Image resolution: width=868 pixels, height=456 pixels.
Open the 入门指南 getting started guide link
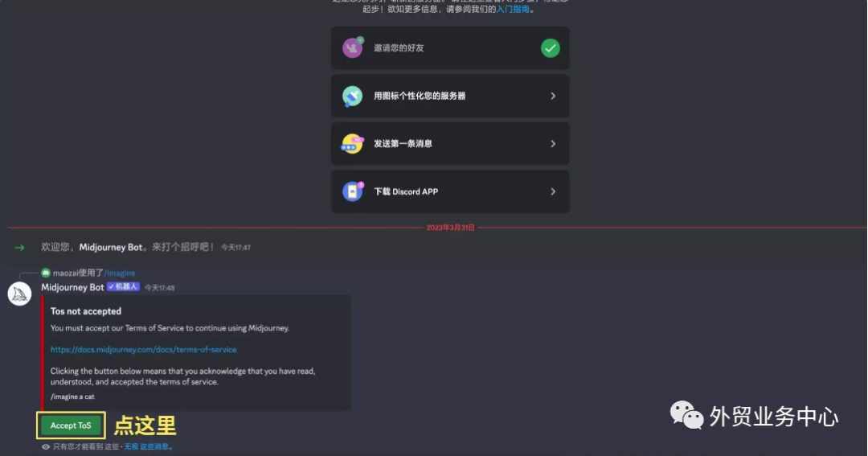coord(513,10)
